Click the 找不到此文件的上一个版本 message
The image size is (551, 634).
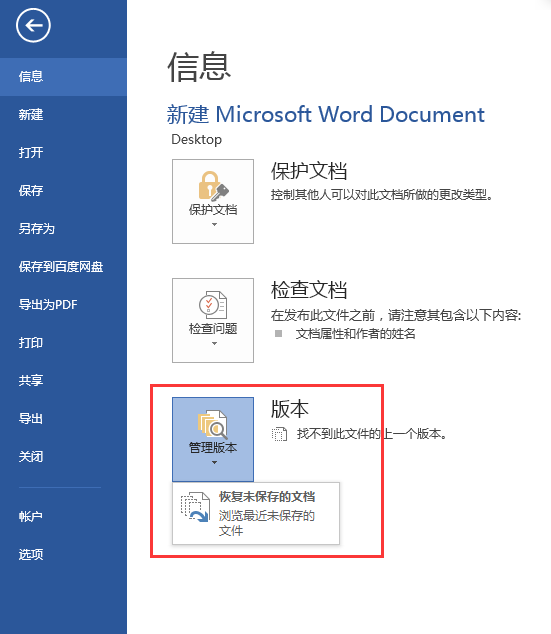[x=372, y=434]
